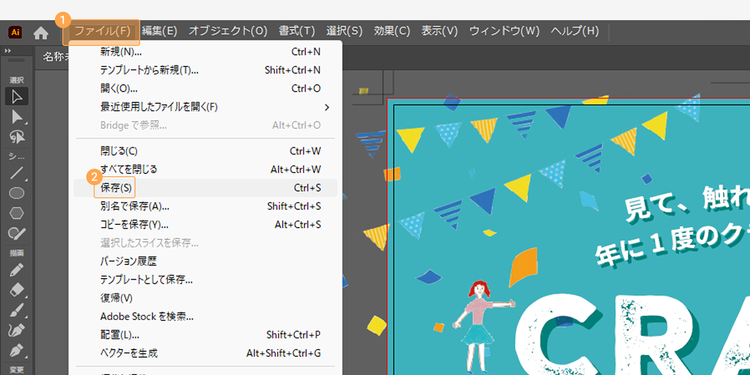750x375 pixels.
Task: Open the 選択(S) menu
Action: point(344,32)
